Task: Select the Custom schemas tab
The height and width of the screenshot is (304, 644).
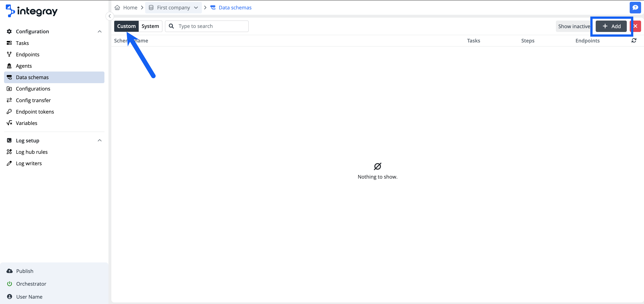Action: point(126,26)
